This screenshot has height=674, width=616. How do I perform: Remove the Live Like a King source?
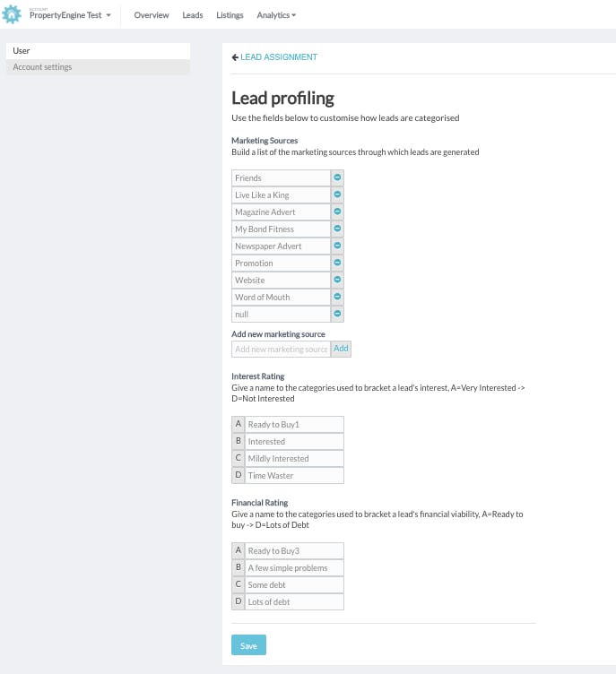(337, 195)
